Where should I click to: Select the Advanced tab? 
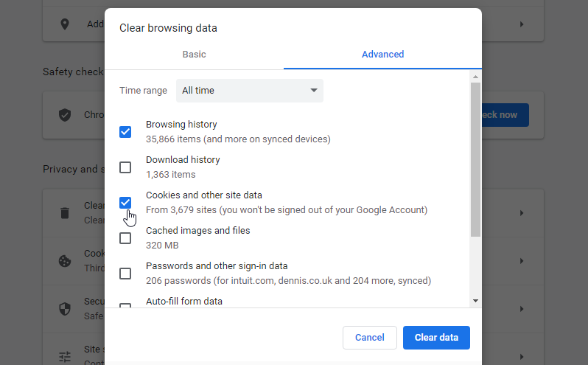(382, 55)
